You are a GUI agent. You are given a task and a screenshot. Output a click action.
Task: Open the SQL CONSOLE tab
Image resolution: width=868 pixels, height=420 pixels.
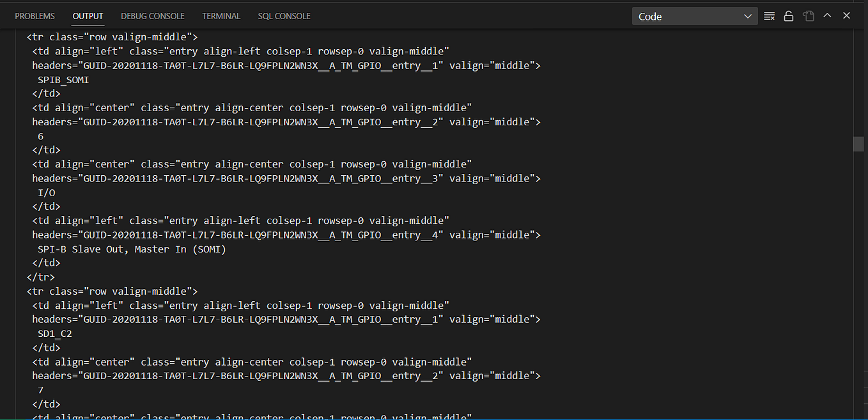click(x=284, y=16)
